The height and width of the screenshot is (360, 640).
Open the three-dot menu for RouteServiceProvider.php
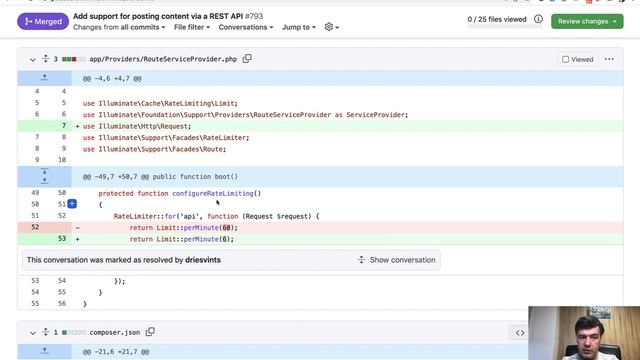pyautogui.click(x=609, y=59)
